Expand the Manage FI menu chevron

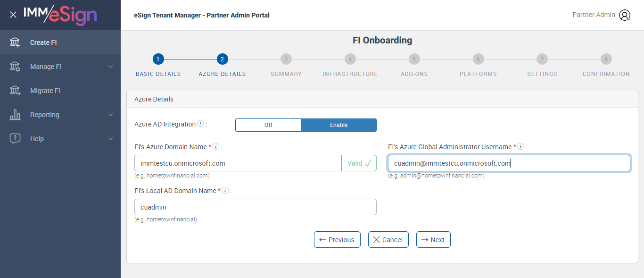110,67
